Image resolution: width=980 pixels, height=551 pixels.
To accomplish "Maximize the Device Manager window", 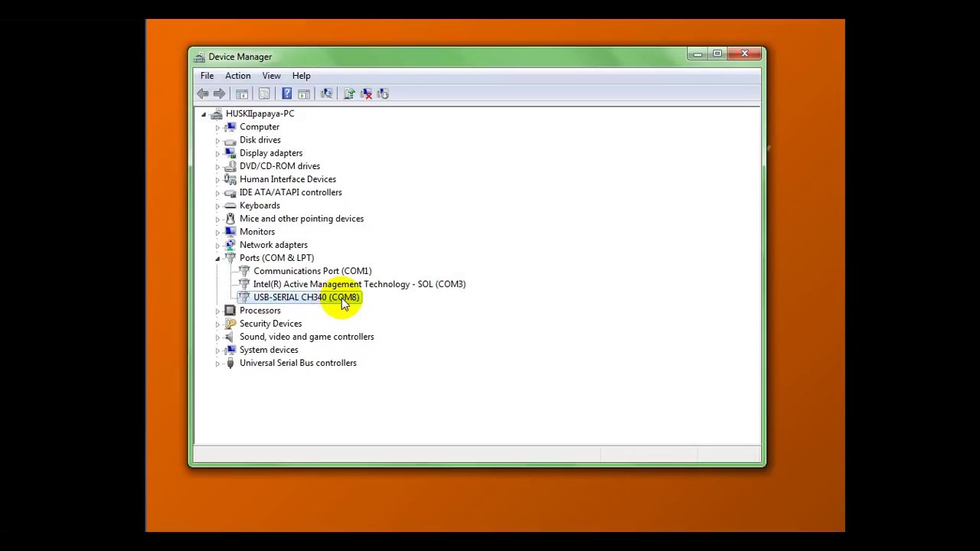I will click(717, 54).
